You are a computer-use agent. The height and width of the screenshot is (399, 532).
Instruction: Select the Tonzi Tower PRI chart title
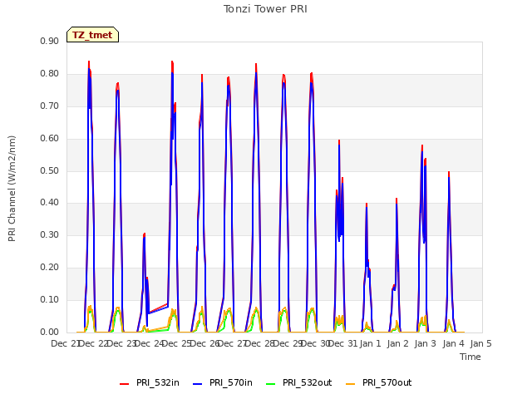coord(265,9)
